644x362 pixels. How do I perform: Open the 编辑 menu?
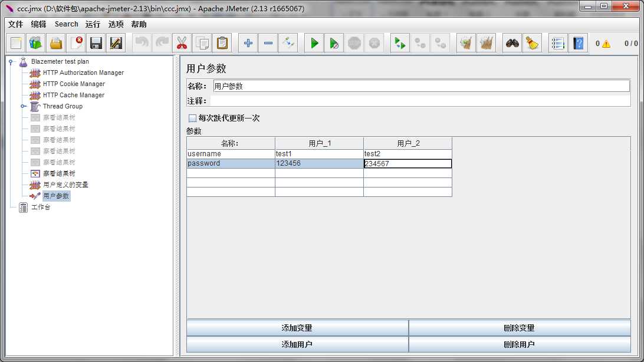click(x=38, y=24)
